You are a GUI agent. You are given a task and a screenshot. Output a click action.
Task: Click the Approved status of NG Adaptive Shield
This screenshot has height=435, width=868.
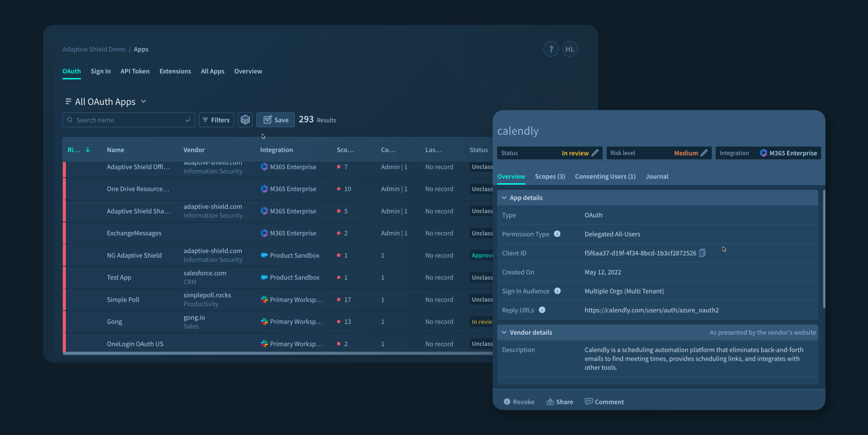pyautogui.click(x=482, y=255)
